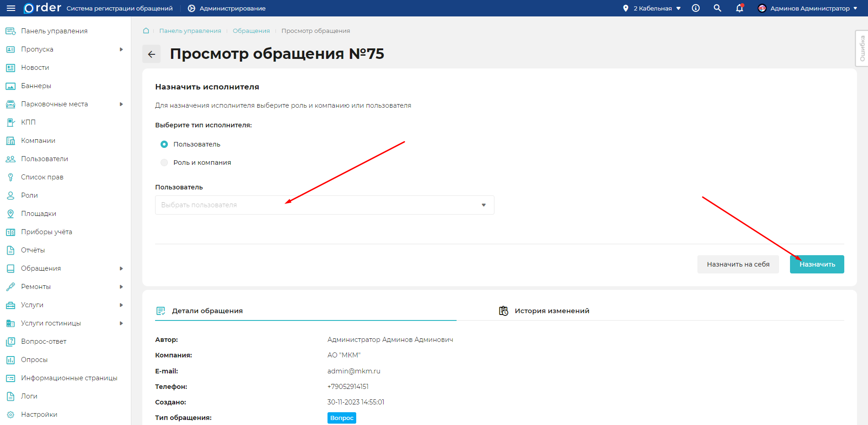This screenshot has width=868, height=425.
Task: Open the notifications bell
Action: click(739, 8)
